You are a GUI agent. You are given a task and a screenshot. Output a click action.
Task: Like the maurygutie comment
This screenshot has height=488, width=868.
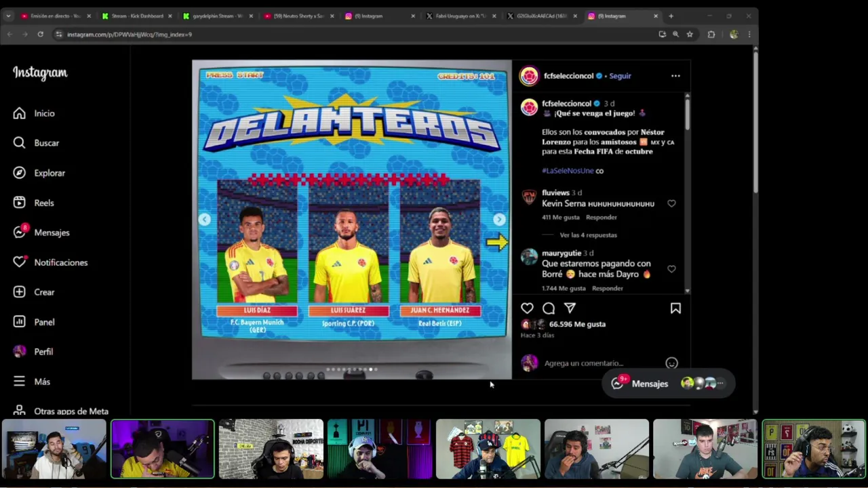[x=671, y=269]
